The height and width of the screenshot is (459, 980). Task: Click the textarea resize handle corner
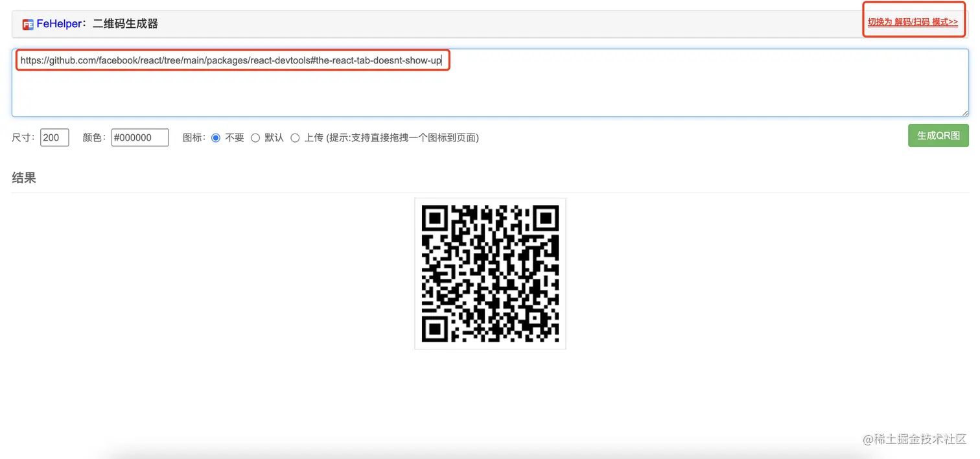pos(964,113)
